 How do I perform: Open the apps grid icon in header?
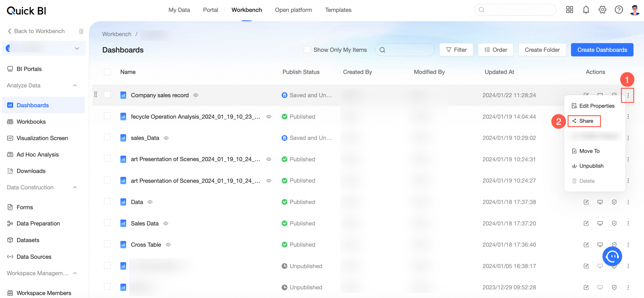point(570,10)
